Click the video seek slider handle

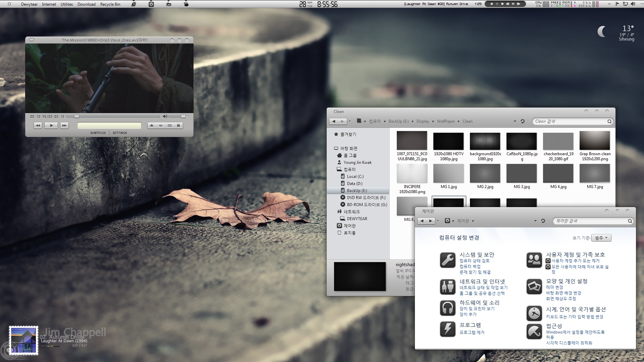(76, 116)
